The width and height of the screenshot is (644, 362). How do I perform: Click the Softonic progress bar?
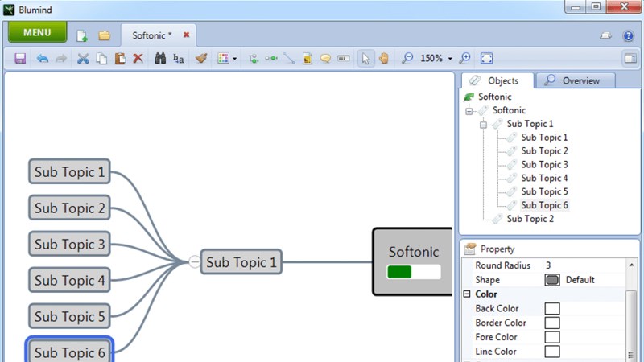414,272
